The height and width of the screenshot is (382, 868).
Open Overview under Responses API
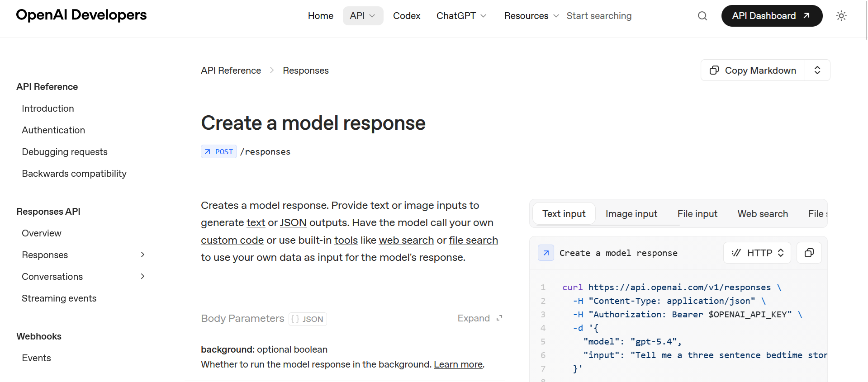(42, 233)
